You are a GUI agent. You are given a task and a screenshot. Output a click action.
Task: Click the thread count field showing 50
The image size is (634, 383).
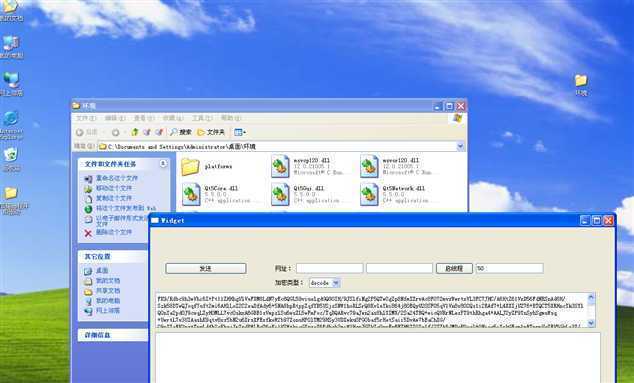click(x=509, y=269)
